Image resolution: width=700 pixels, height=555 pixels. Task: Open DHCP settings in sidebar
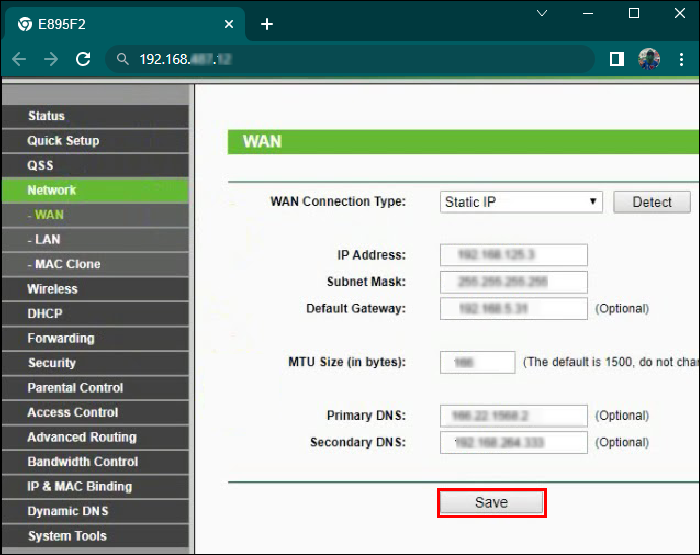[x=96, y=313]
